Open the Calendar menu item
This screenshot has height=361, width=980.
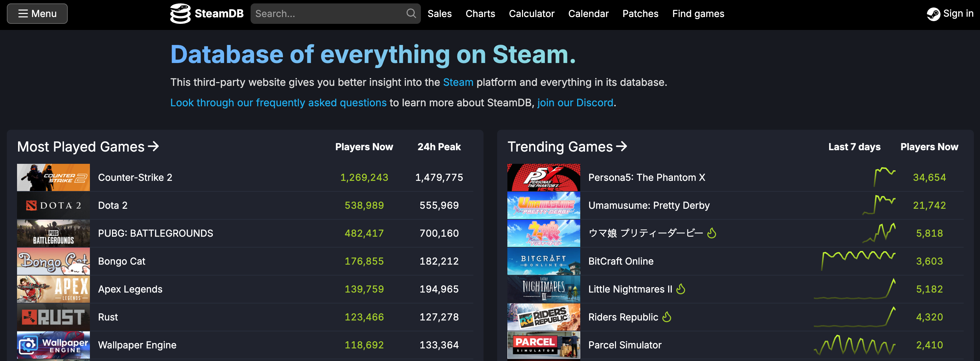point(588,14)
